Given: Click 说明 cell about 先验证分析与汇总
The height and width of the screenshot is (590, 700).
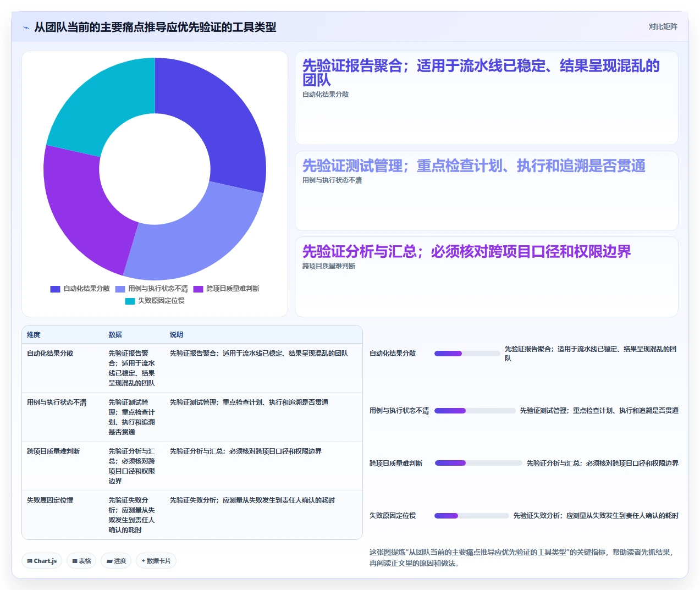Looking at the screenshot, I should point(246,451).
